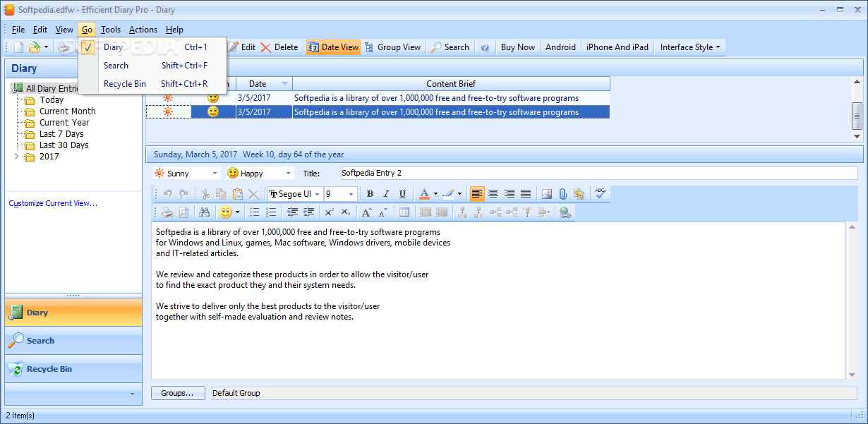Toggle bold formatting

point(370,194)
